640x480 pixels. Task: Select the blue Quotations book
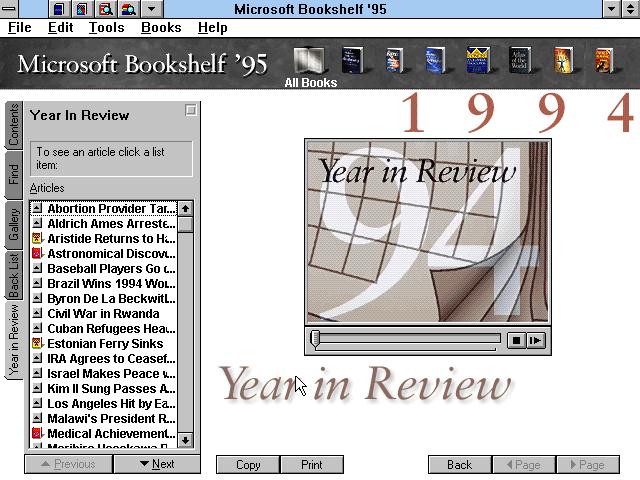[x=435, y=60]
